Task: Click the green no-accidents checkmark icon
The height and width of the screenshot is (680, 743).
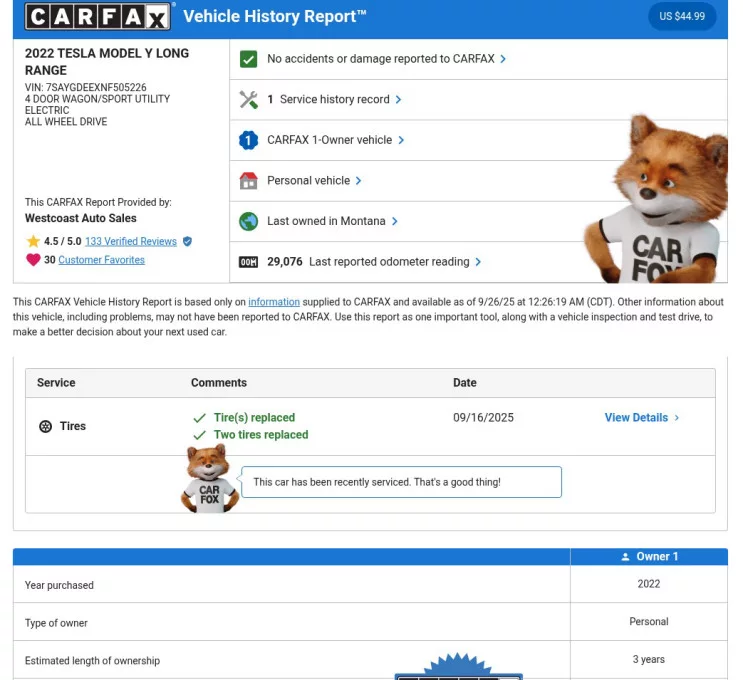Action: (249, 59)
